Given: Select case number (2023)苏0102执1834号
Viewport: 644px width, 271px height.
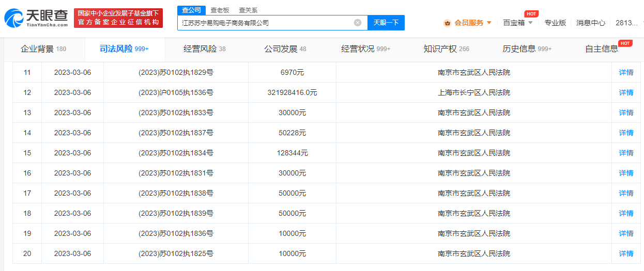Looking at the screenshot, I should coord(176,153).
